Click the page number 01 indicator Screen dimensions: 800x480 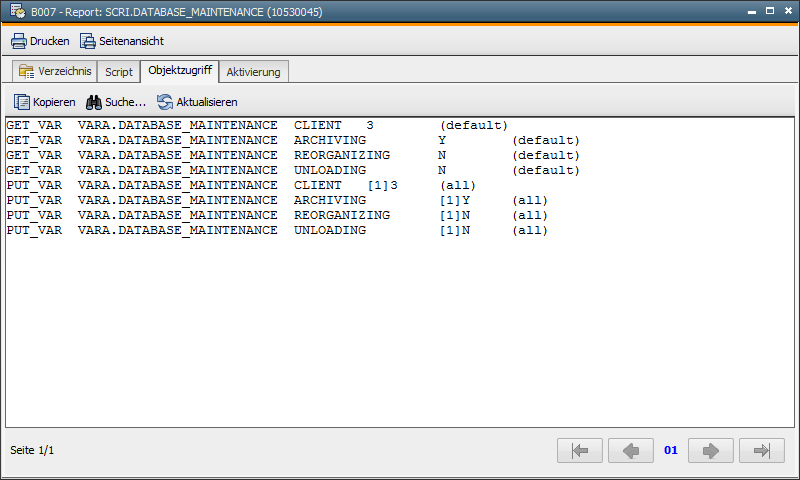point(671,450)
